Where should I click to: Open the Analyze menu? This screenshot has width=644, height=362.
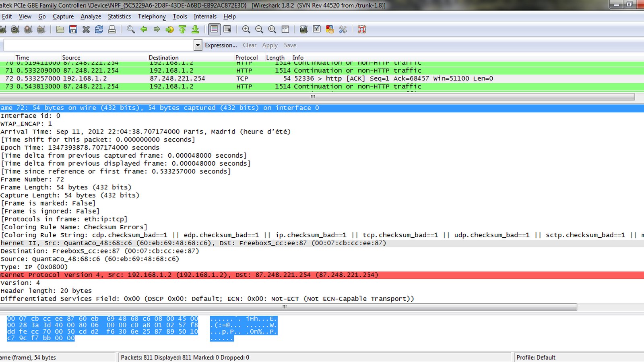coord(91,16)
